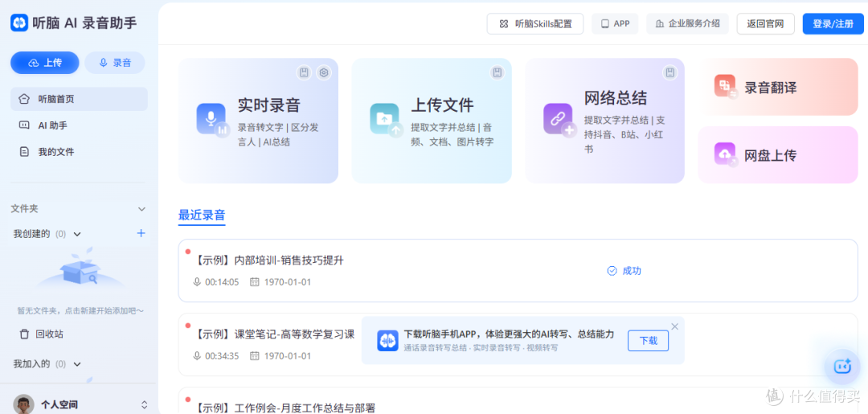Click the mic icon on 课堂笔记 row
The image size is (868, 414).
[x=197, y=355]
